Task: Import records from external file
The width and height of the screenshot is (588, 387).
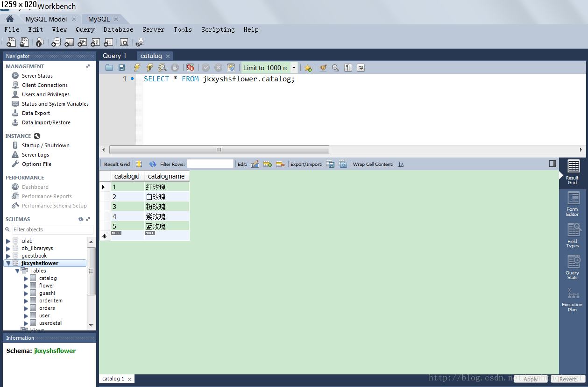Action: (x=343, y=164)
